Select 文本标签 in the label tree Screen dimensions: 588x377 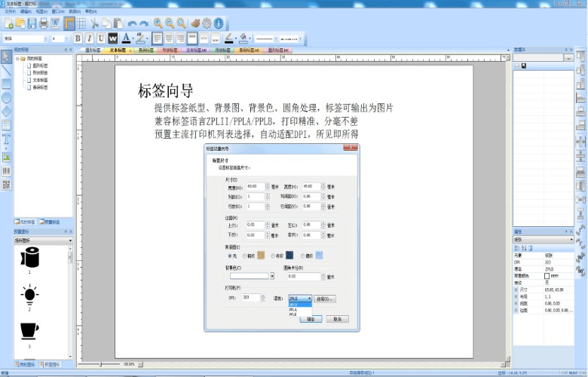coord(40,80)
